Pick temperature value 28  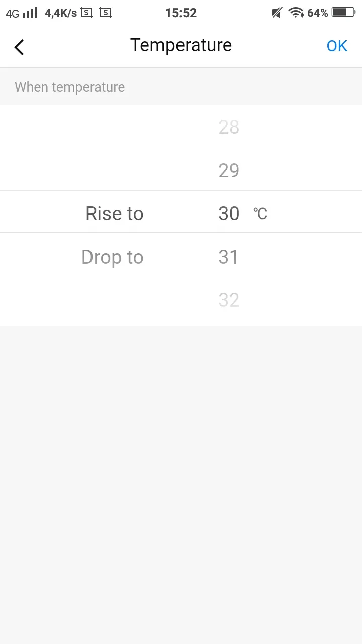point(229,128)
